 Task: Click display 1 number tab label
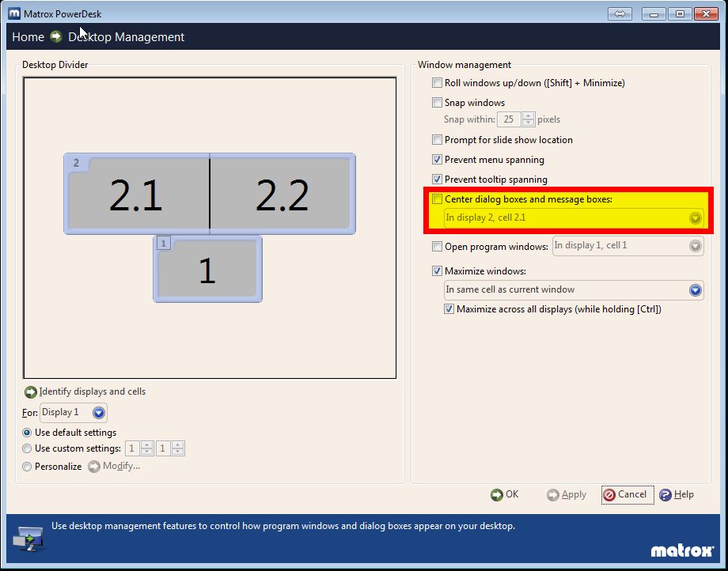point(164,244)
